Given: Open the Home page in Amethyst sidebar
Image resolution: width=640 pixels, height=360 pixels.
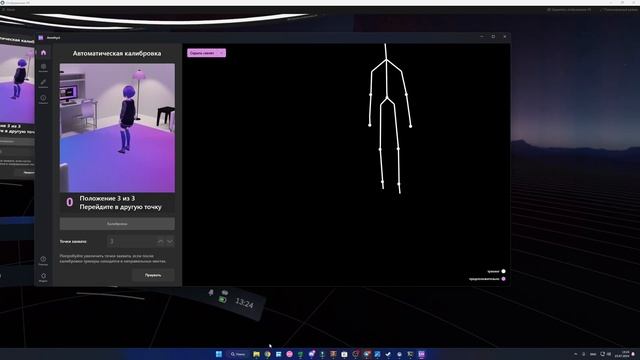Looking at the screenshot, I should click(43, 53).
